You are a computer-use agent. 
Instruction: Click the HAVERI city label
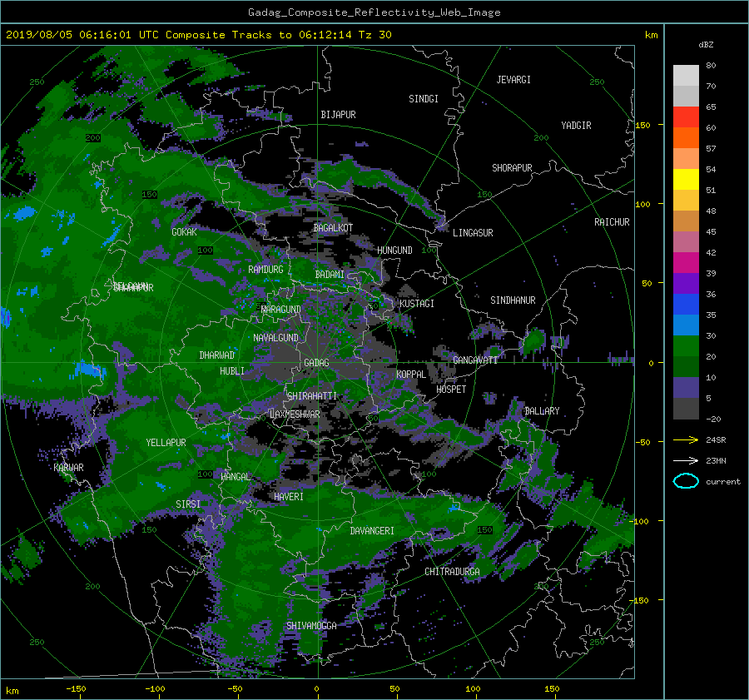tap(289, 497)
